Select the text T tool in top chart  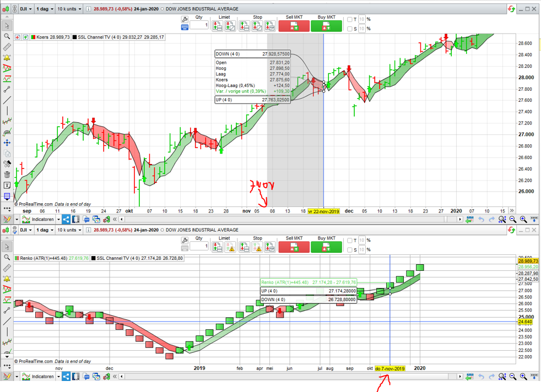[x=7, y=186]
